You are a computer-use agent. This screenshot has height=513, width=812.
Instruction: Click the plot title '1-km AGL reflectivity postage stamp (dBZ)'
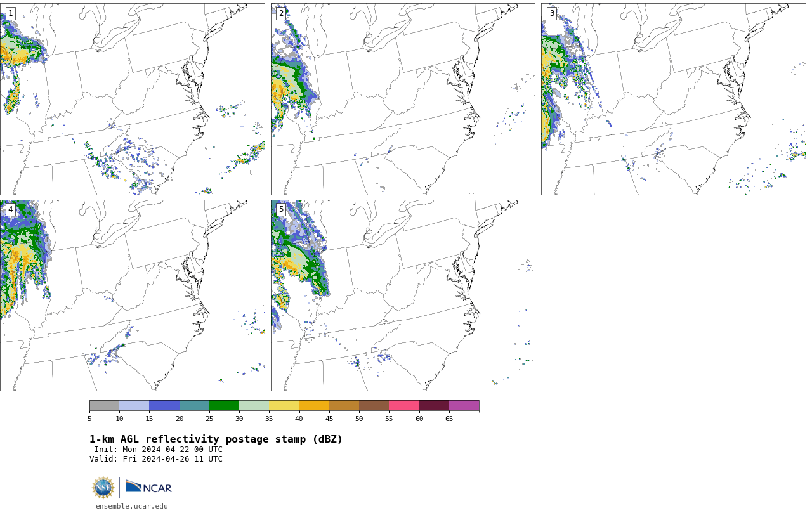[216, 439]
